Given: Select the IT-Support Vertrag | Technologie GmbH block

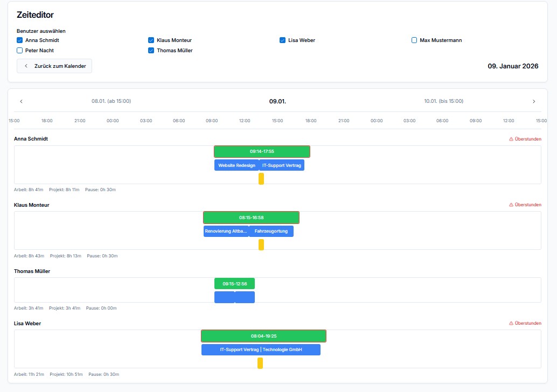Looking at the screenshot, I should coord(261,350).
